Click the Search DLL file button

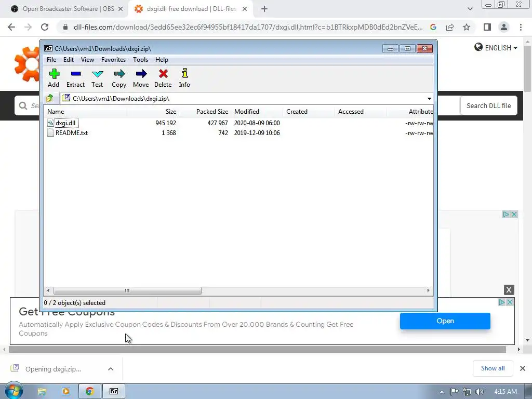coord(488,106)
